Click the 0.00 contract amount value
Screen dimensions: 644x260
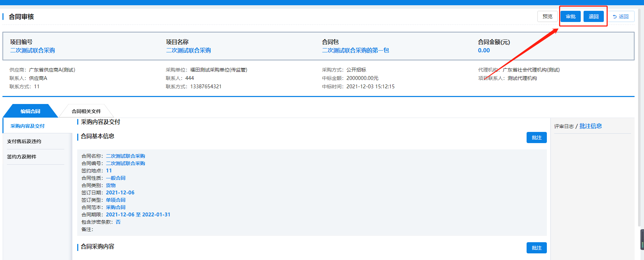click(x=484, y=50)
